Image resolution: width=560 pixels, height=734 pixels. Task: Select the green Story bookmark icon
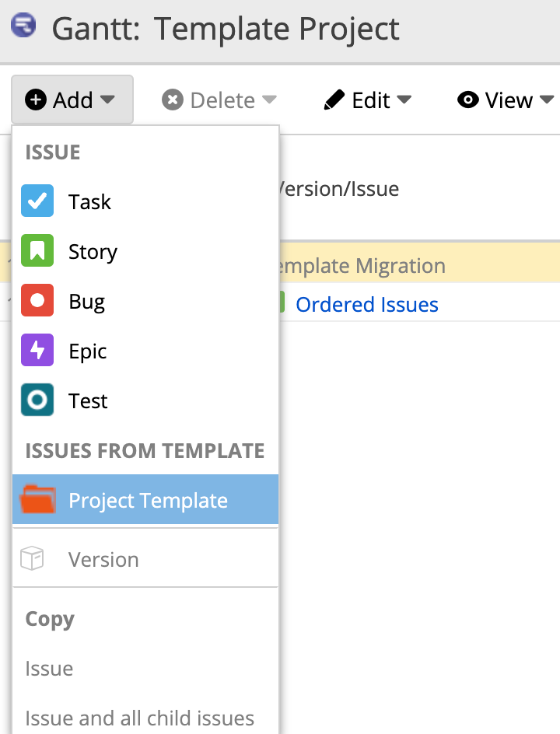pyautogui.click(x=37, y=251)
